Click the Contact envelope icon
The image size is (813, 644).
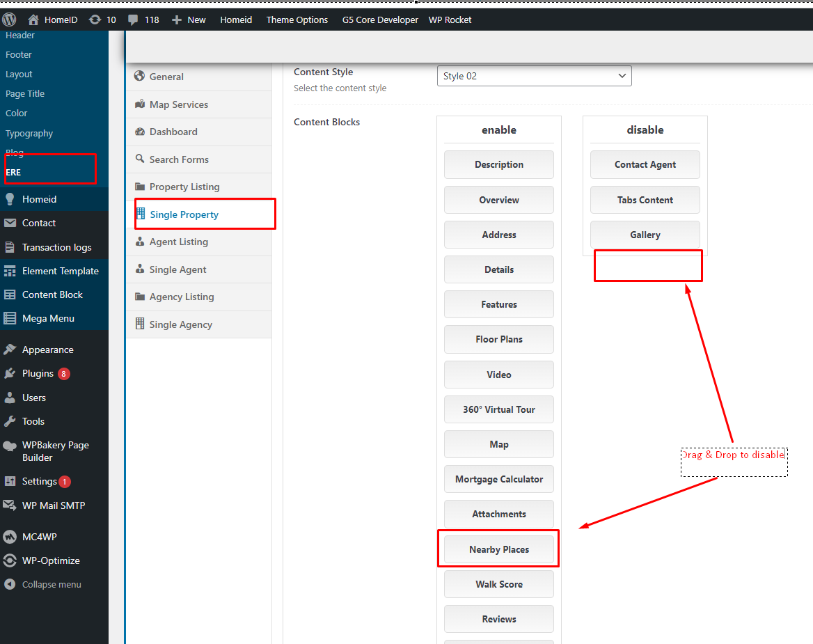10,223
